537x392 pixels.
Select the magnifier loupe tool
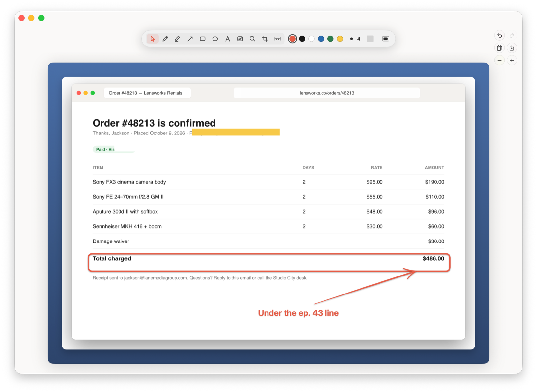pyautogui.click(x=252, y=39)
